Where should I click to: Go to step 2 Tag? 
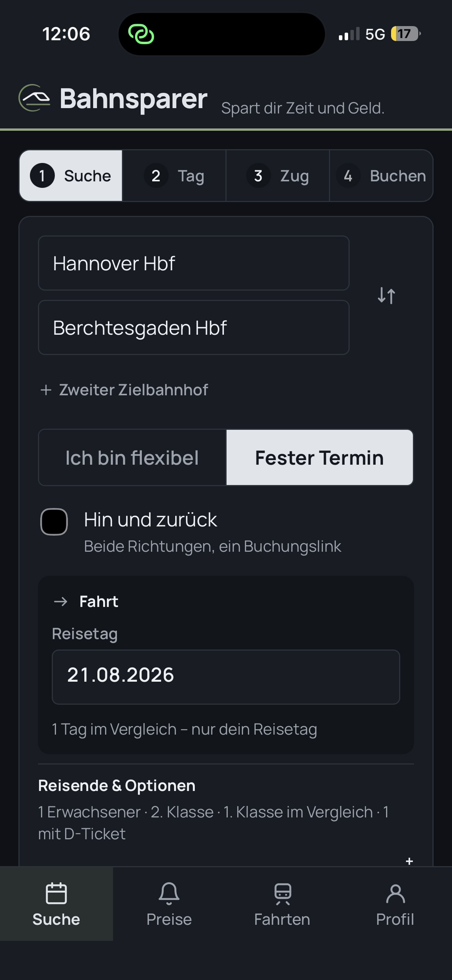174,176
